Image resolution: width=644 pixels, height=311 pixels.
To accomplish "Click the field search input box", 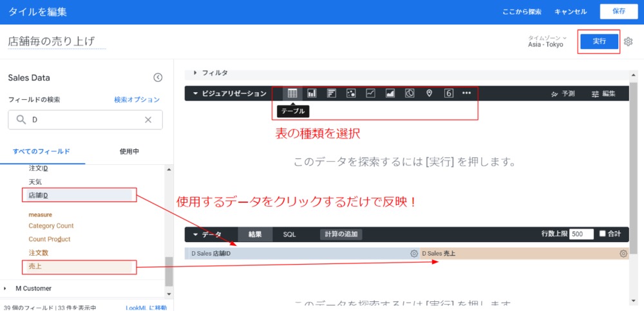I will click(86, 120).
